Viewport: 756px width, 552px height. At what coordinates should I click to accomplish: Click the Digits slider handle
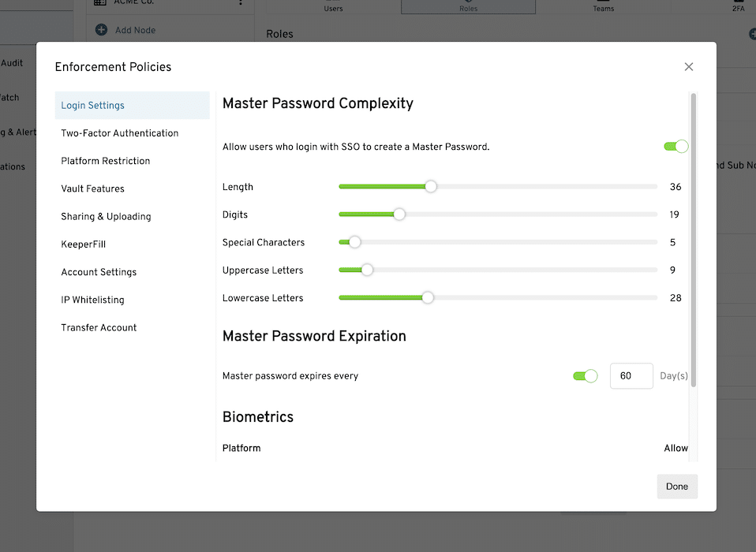(x=399, y=214)
